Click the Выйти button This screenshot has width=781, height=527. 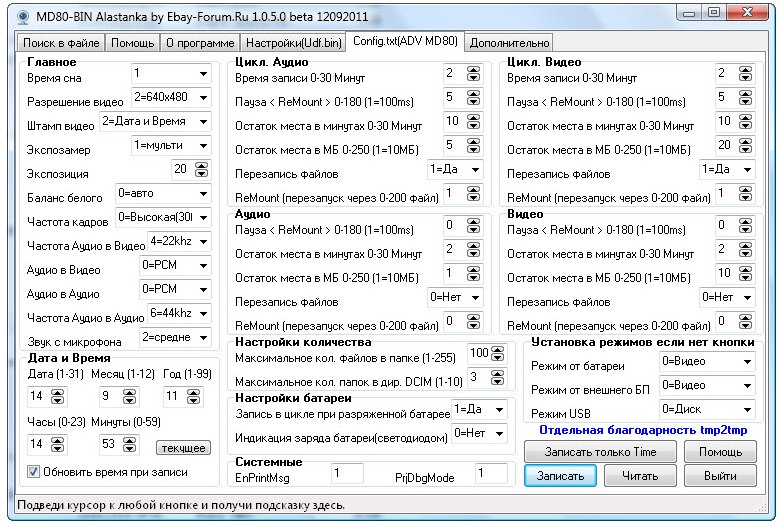tap(720, 477)
